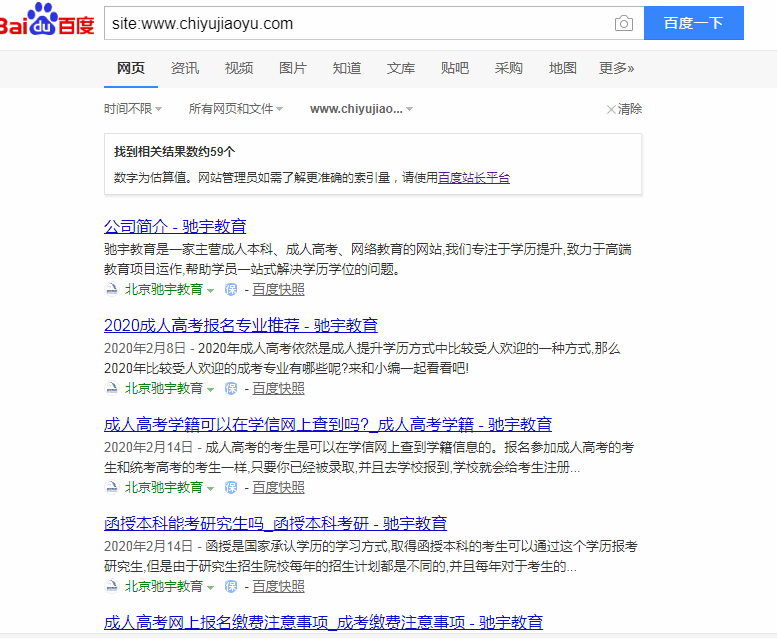Click 清除 to clear filters
This screenshot has width=777, height=638.
click(x=624, y=109)
